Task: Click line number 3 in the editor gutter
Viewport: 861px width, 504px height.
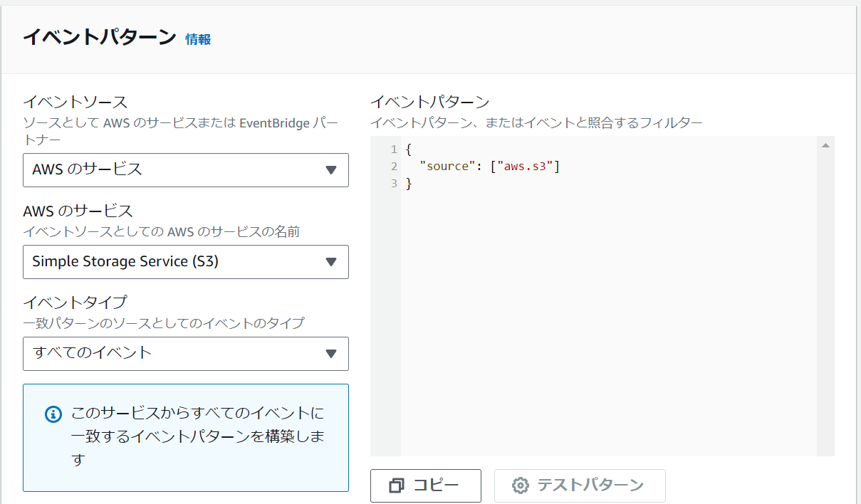Action: click(x=393, y=184)
